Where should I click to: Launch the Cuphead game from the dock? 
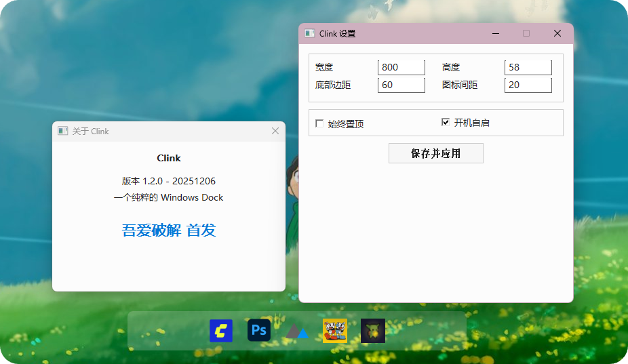[x=335, y=331]
